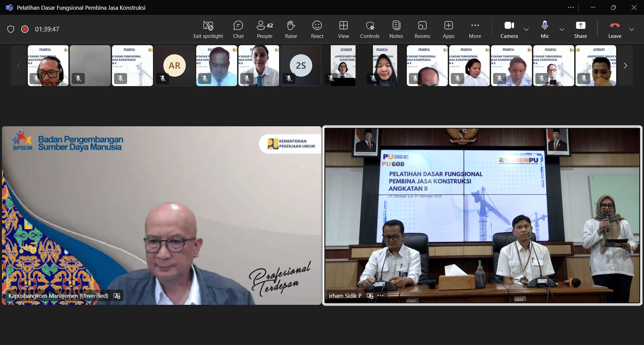This screenshot has height=345, width=644.
Task: Change the meeting View layout
Action: 343,29
